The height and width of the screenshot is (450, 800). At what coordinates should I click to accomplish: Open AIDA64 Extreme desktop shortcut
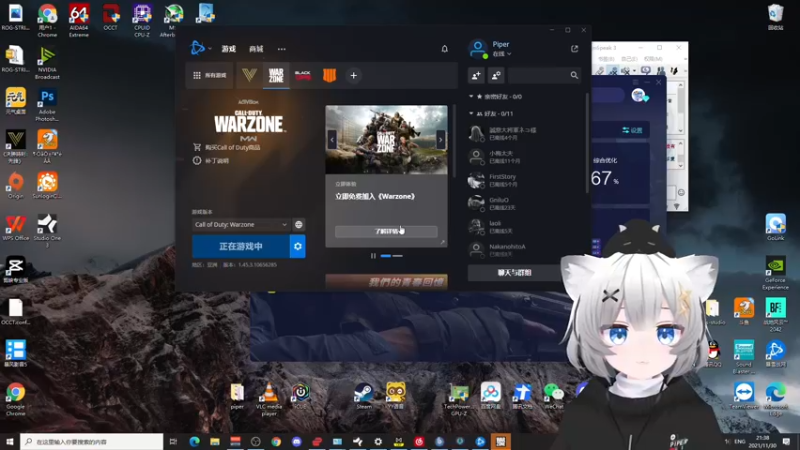79,21
